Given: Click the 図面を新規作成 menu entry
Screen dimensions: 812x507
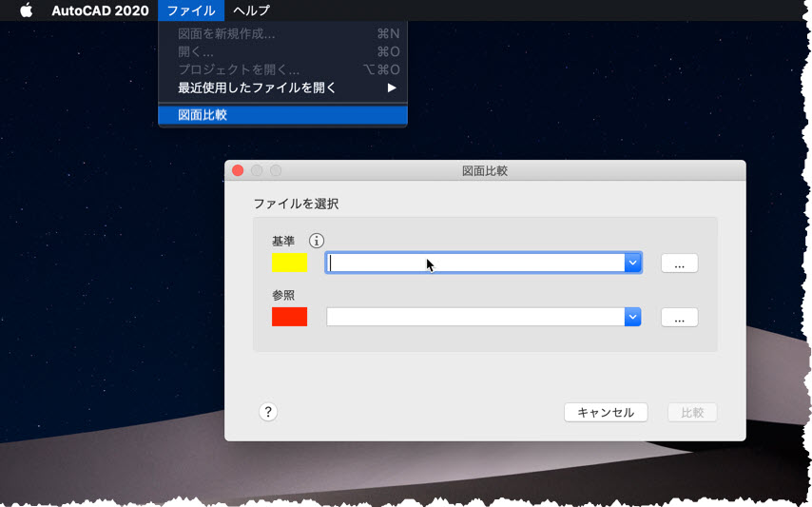Looking at the screenshot, I should [x=282, y=34].
